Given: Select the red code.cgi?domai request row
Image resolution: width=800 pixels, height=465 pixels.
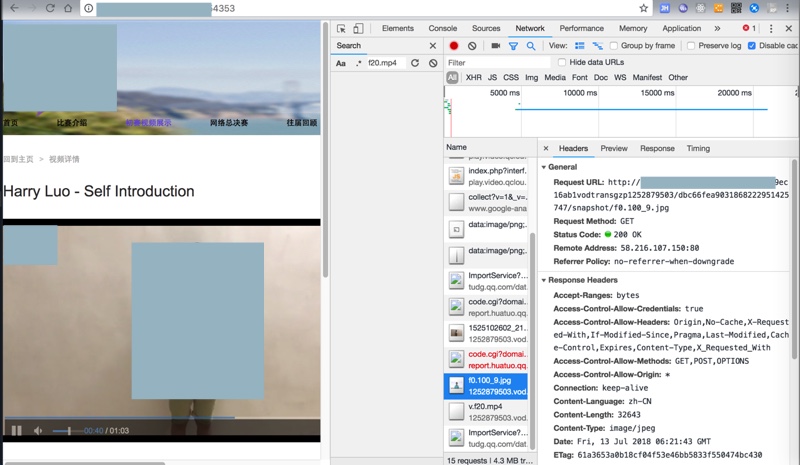Looking at the screenshot, I should [487, 359].
